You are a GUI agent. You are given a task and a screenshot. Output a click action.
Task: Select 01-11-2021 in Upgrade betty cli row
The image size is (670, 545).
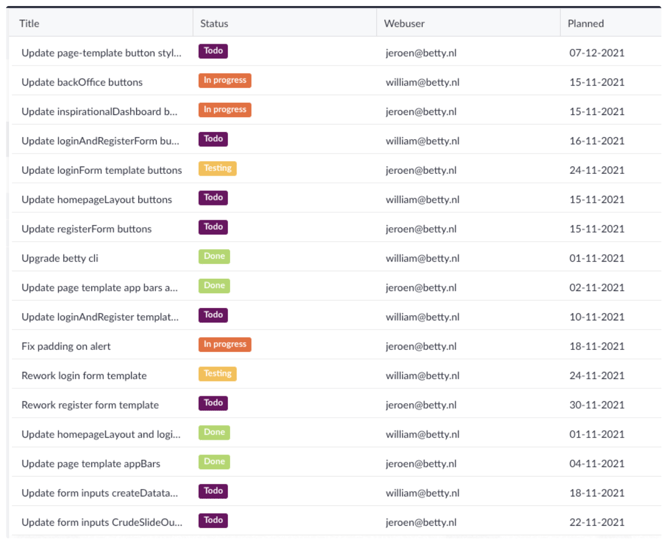pyautogui.click(x=597, y=258)
